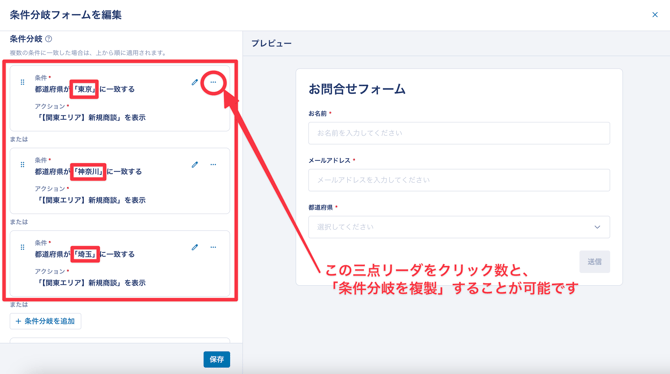The image size is (670, 374).
Task: Click the action text under the 神奈川 condition
Action: pyautogui.click(x=90, y=200)
